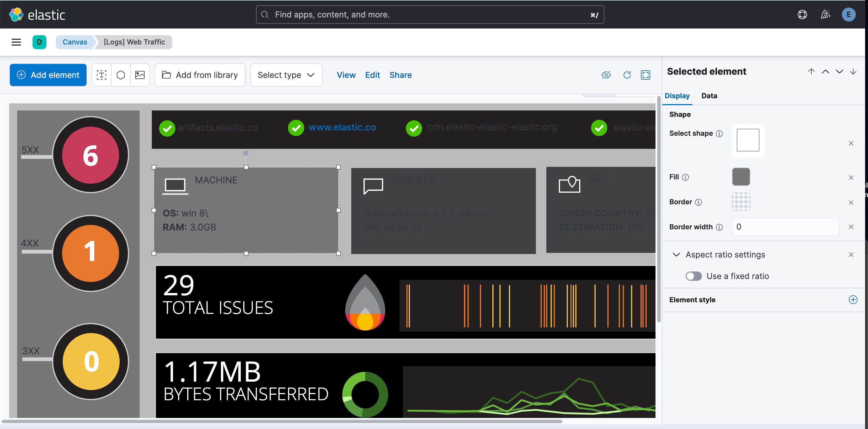Choose the image element tool icon
The width and height of the screenshot is (868, 429).
tap(140, 75)
